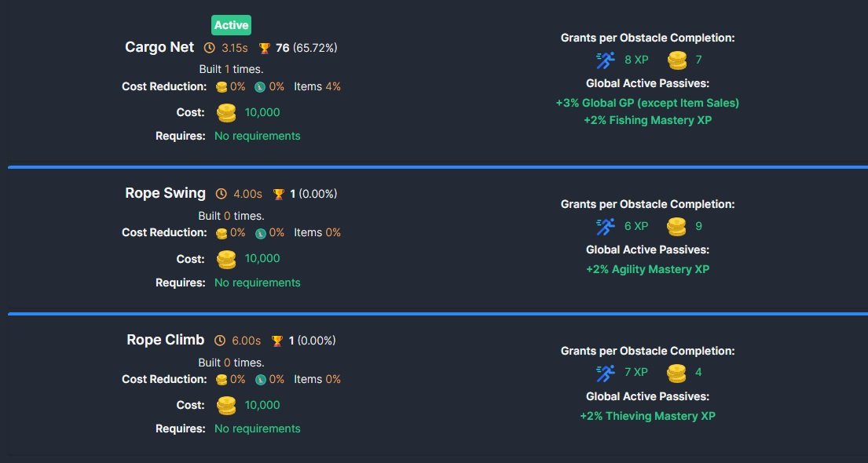Click the running XP icon for Rope Swing
Screen dimensions: 868x463
tap(606, 226)
